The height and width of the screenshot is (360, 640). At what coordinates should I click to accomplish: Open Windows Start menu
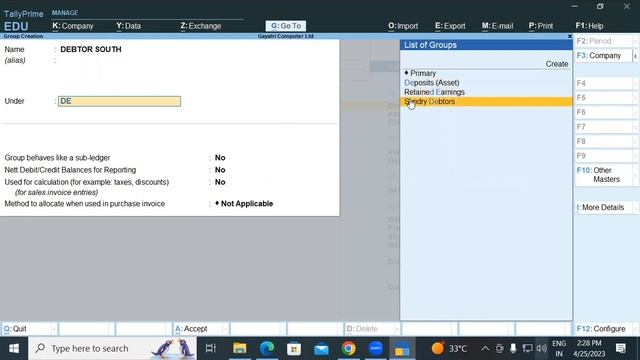[x=14, y=348]
